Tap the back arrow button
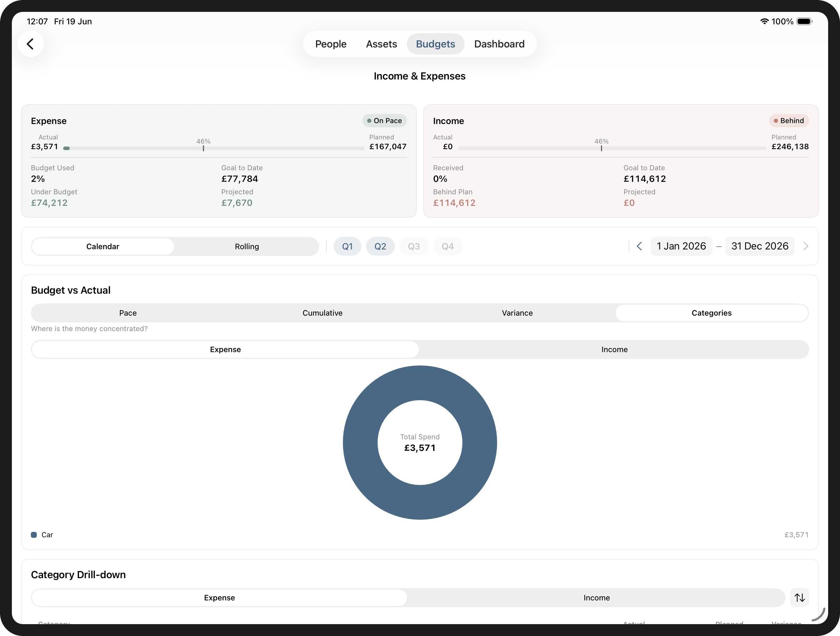Image resolution: width=840 pixels, height=636 pixels. coord(31,44)
